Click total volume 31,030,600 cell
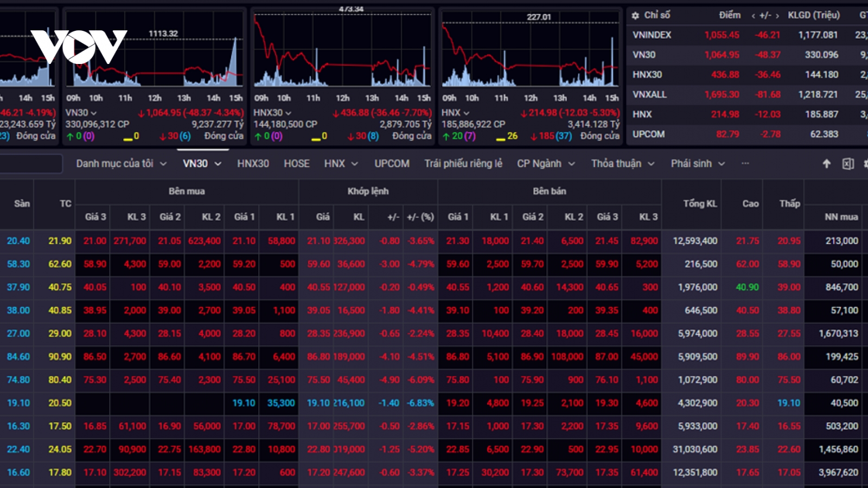Screen dimensions: 868x488 tap(695, 450)
